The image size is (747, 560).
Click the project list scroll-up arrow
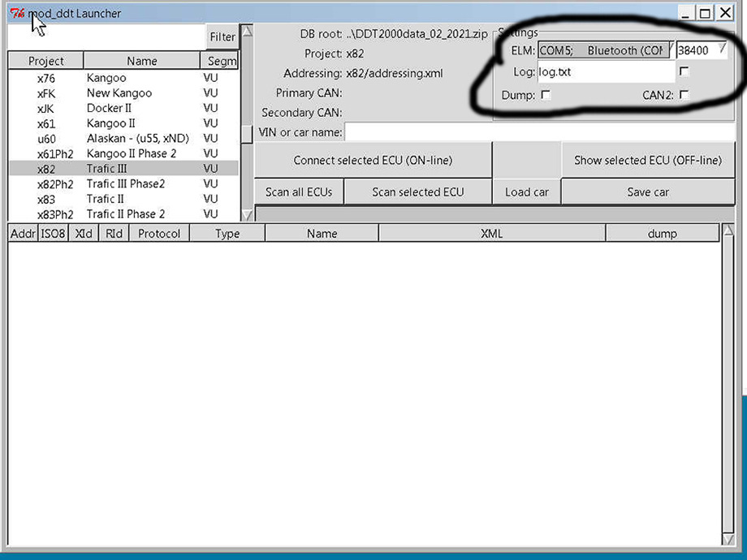(247, 32)
